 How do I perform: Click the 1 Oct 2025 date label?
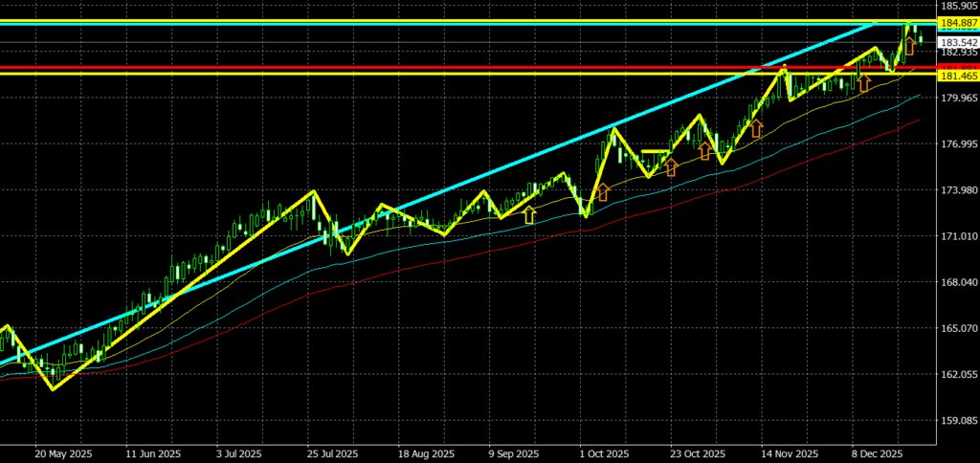(603, 453)
